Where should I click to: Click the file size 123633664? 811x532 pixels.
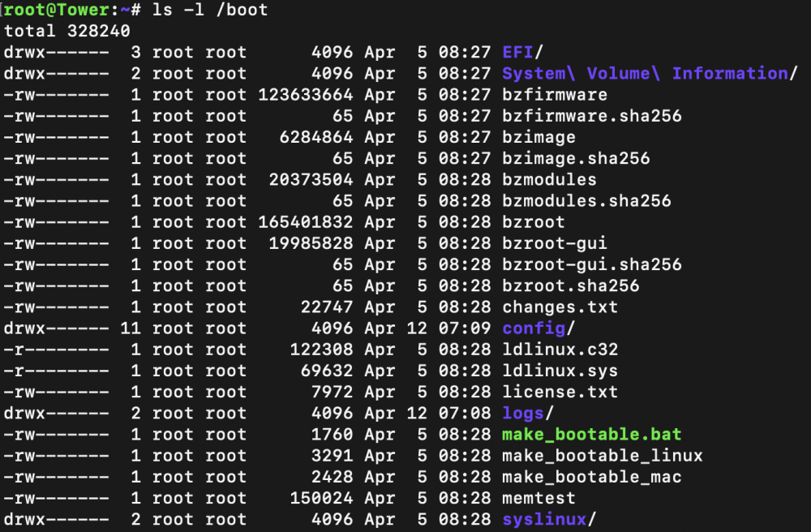[306, 95]
